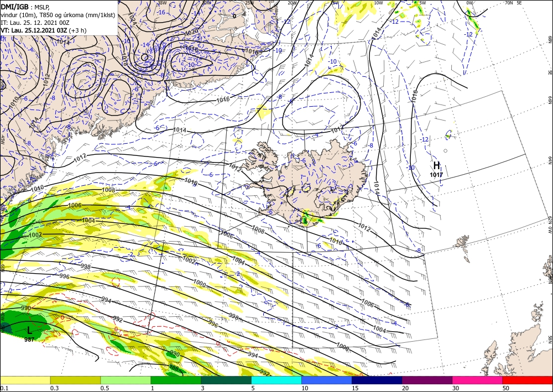Screen dimensions: 553x392
Task: Select the pink 30–50 mm legend swatch
Action: click(478, 380)
